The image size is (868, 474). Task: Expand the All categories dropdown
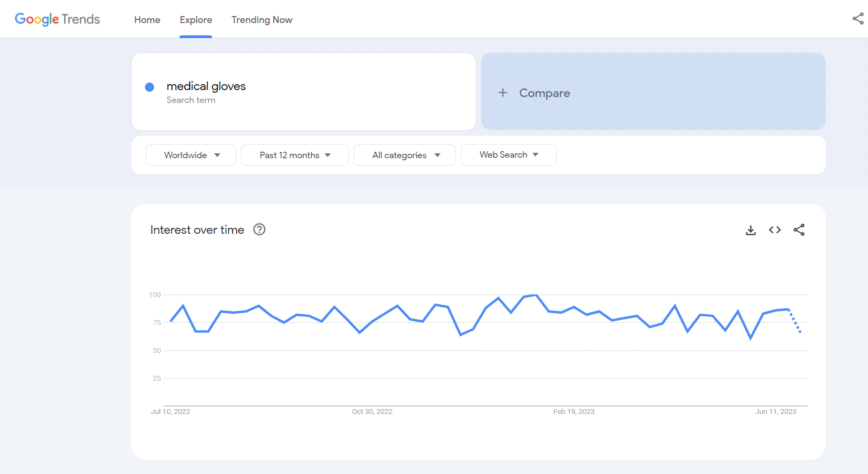(x=405, y=155)
